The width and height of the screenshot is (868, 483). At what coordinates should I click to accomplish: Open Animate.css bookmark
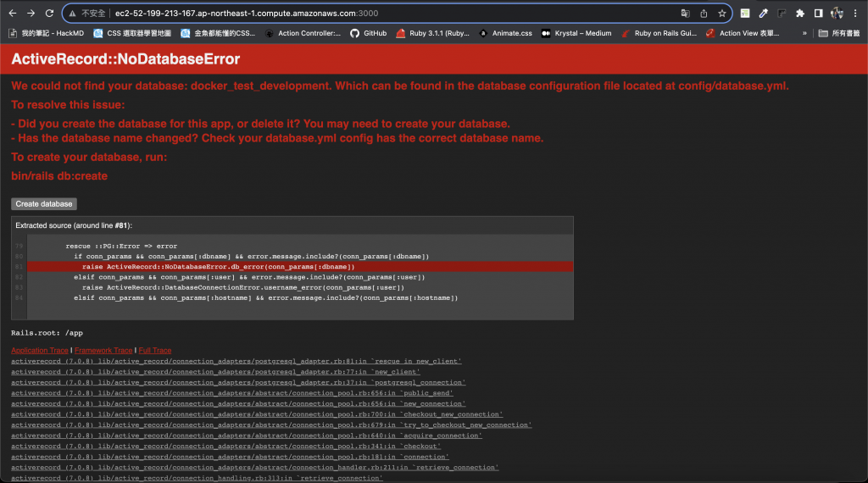coord(505,33)
